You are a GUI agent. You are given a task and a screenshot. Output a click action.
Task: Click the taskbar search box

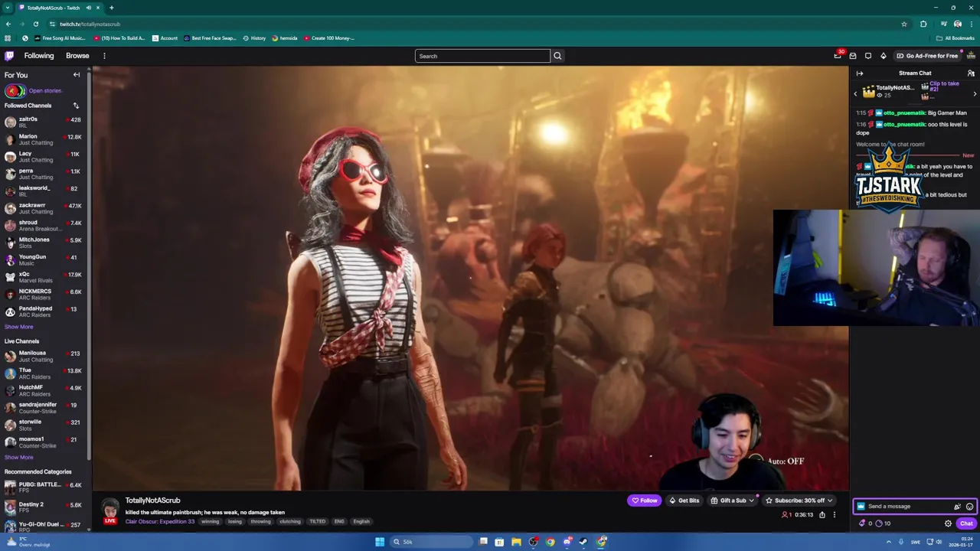coord(432,542)
